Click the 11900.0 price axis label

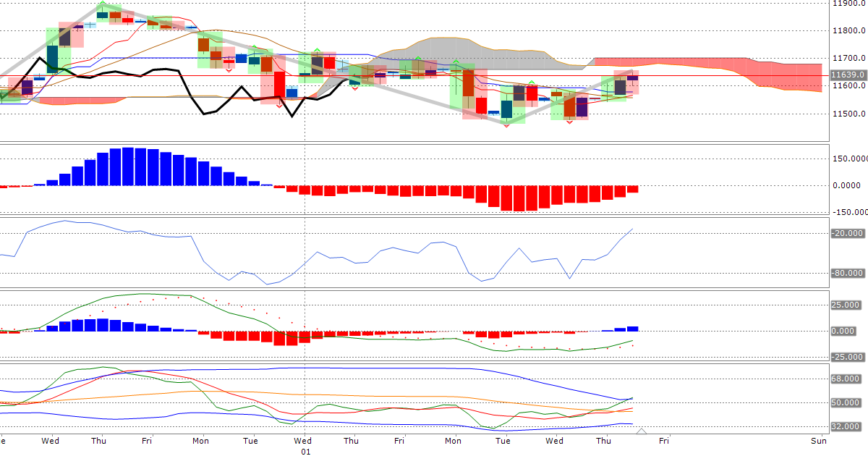coord(848,3)
